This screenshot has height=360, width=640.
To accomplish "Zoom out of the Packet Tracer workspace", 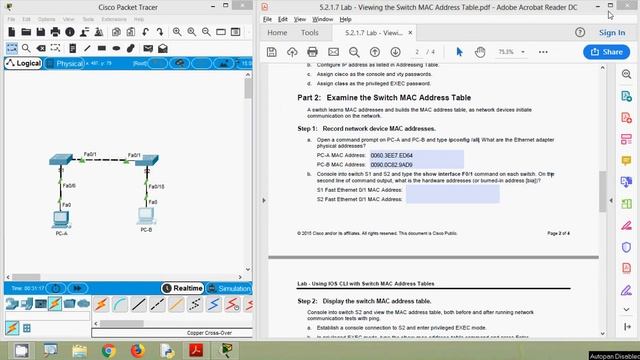I will tap(206, 32).
